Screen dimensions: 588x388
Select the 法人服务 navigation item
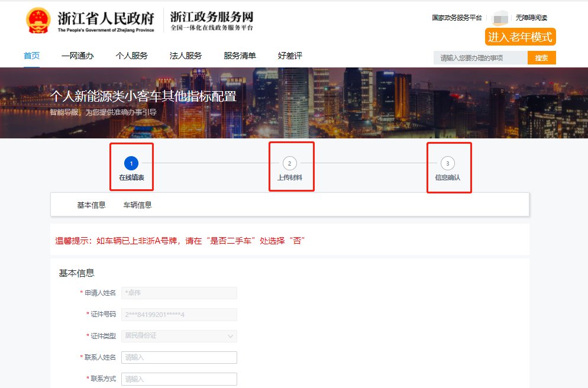pos(186,56)
